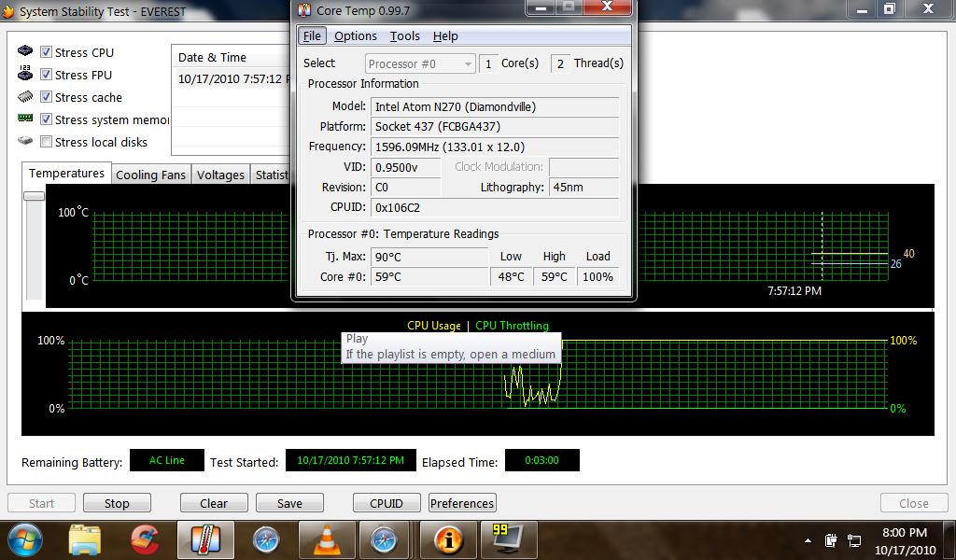Switch to EVEREST orange info taskbar icon
Viewport: 956px width, 560px height.
(449, 539)
